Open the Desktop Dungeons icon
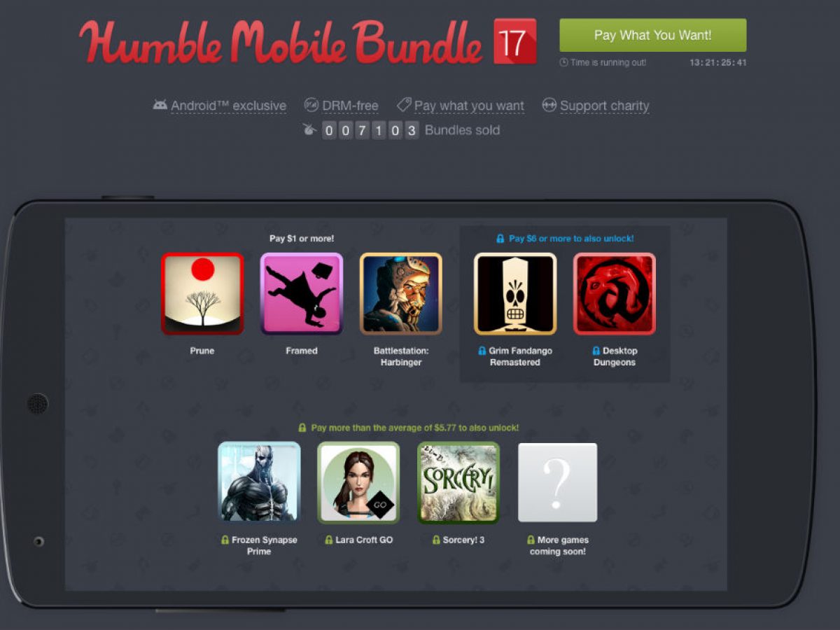The image size is (840, 630). click(x=615, y=293)
